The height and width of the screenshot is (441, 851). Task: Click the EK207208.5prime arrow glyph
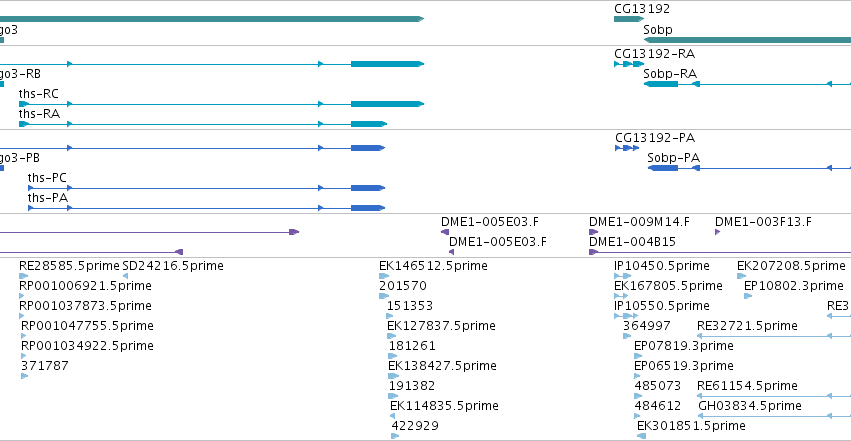pyautogui.click(x=741, y=276)
